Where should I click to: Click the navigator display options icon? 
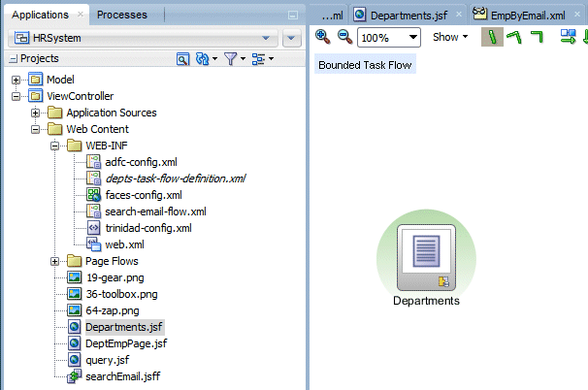tap(258, 59)
